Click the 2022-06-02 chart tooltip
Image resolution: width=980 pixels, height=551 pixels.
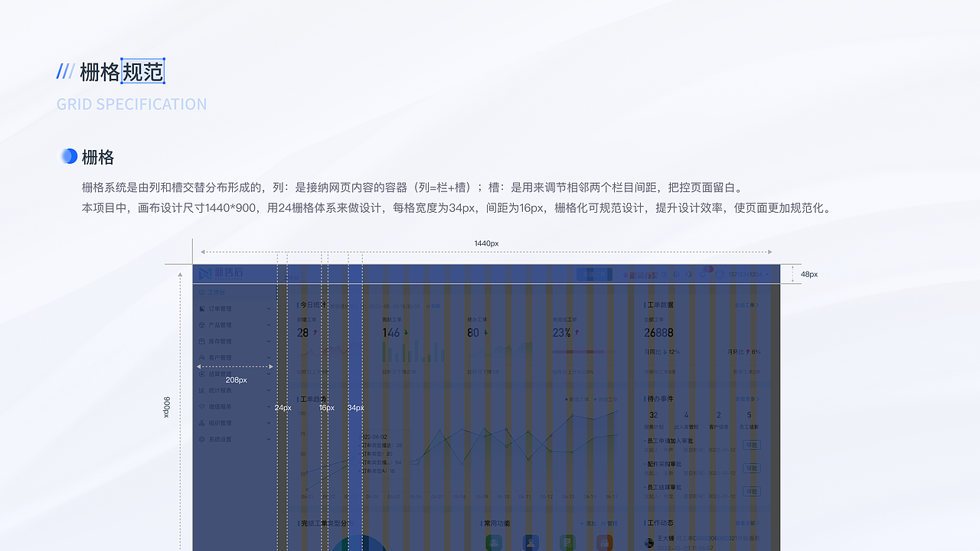coord(383,453)
